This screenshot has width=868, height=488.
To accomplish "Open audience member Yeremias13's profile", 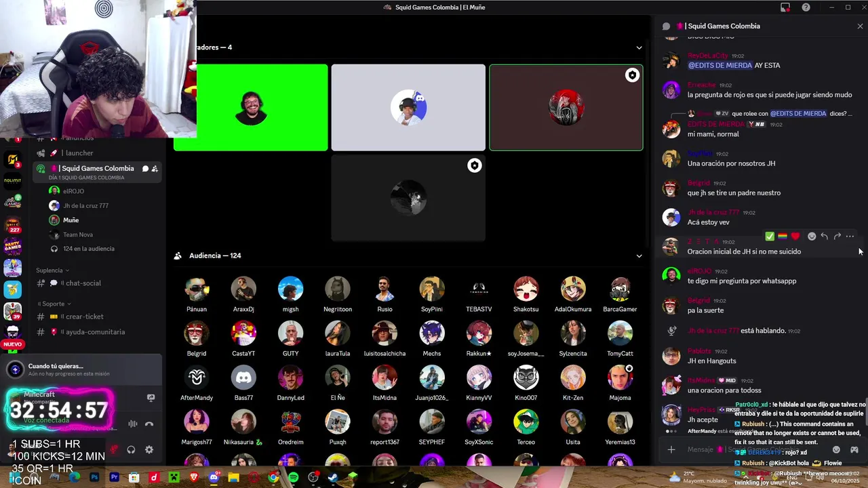I will (620, 427).
